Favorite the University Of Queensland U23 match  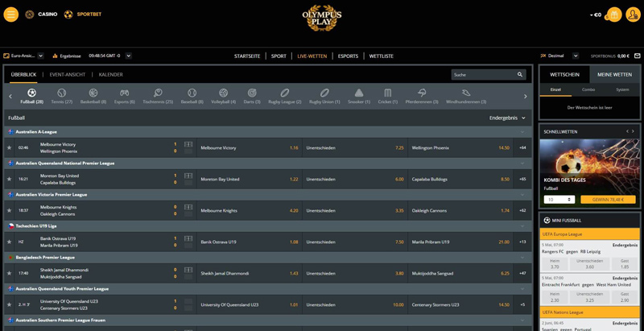pyautogui.click(x=9, y=304)
